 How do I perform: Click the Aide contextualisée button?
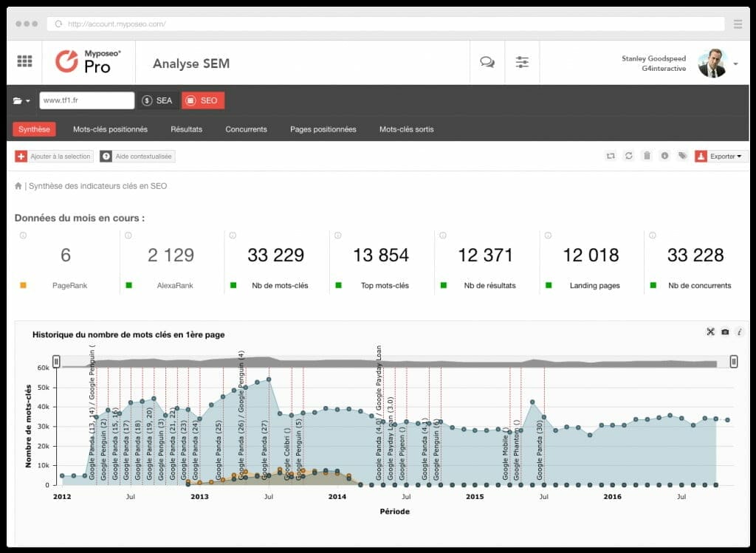pos(137,157)
